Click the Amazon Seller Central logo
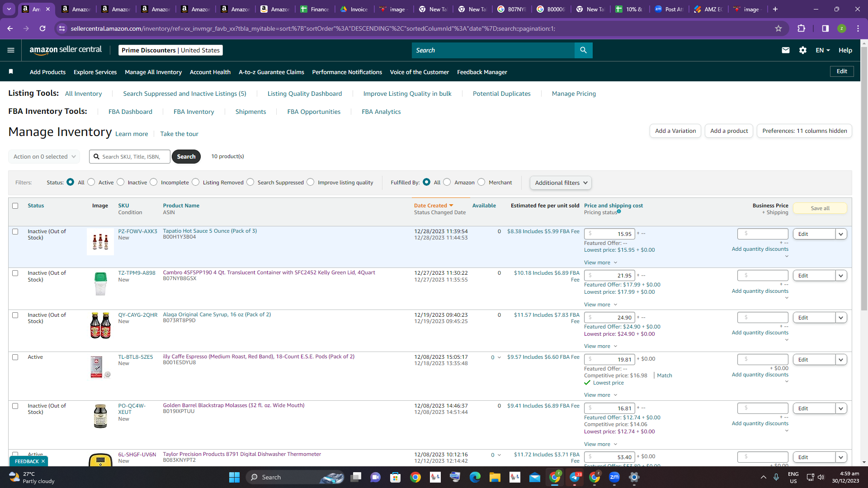 66,50
